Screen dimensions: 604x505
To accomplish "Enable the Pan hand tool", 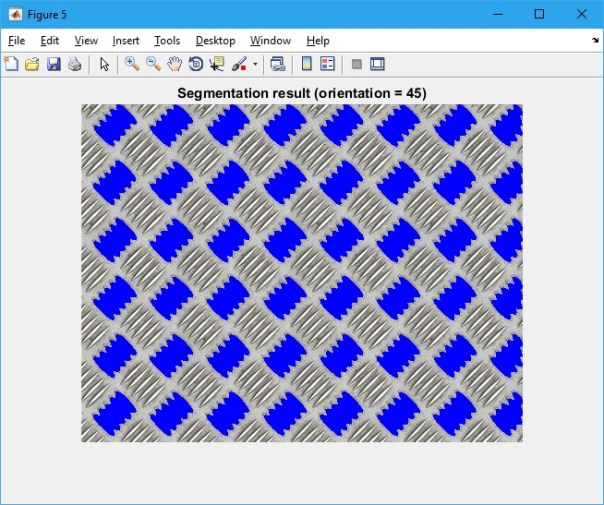I will click(x=174, y=65).
